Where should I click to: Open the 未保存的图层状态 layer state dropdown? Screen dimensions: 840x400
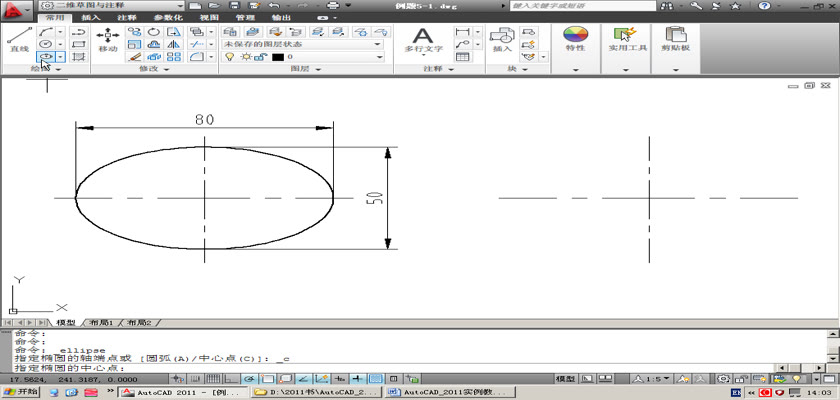click(x=302, y=44)
